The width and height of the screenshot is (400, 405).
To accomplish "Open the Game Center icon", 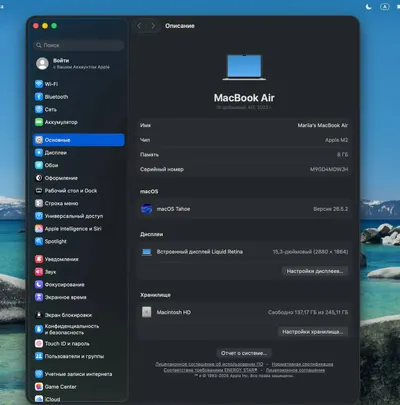I will click(x=39, y=387).
